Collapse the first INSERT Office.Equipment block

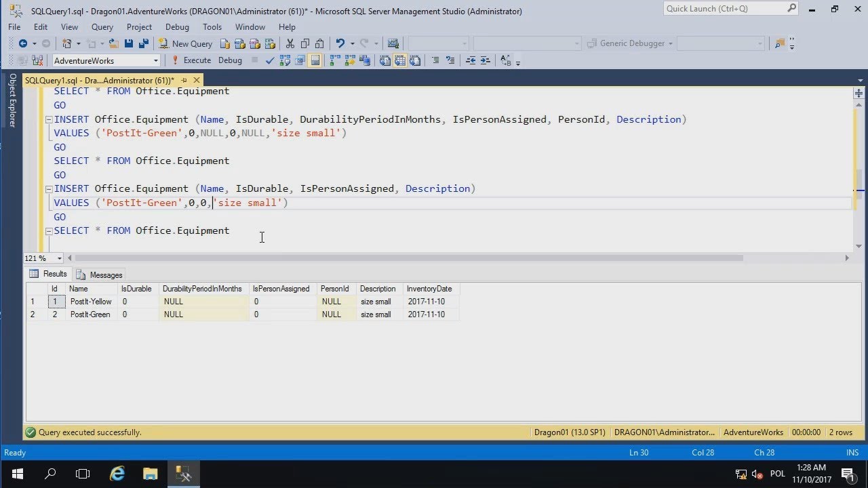click(48, 119)
